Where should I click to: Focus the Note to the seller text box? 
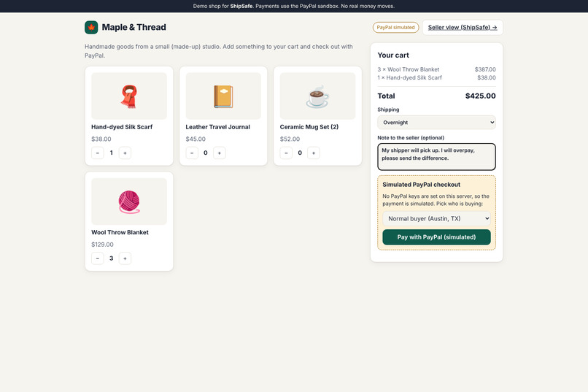point(436,157)
